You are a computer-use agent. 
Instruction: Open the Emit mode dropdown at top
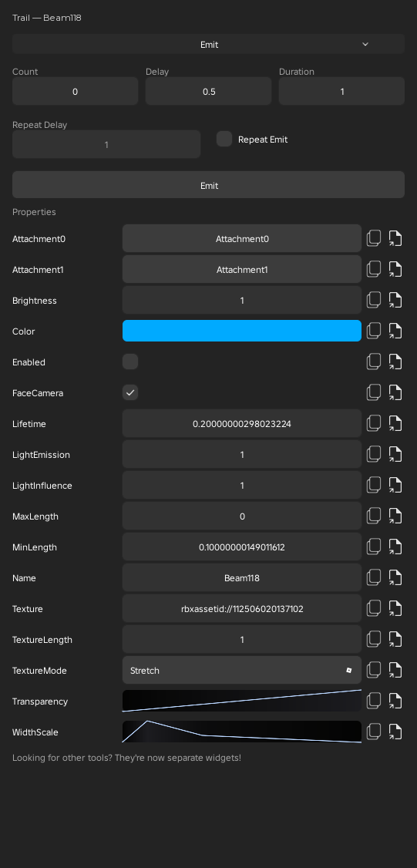pos(208,44)
